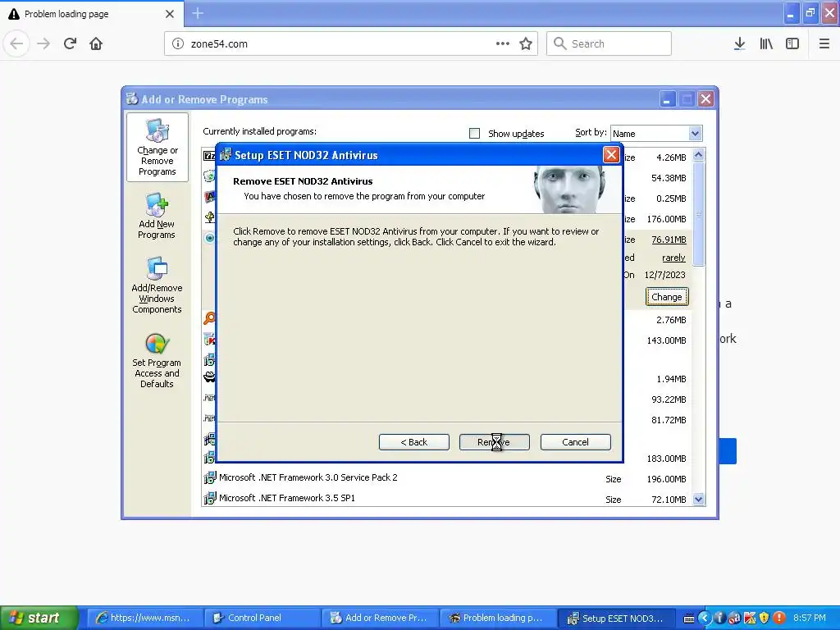Close the Setup ESET NOD32 Antivirus dialog
The height and width of the screenshot is (630, 840).
point(611,155)
